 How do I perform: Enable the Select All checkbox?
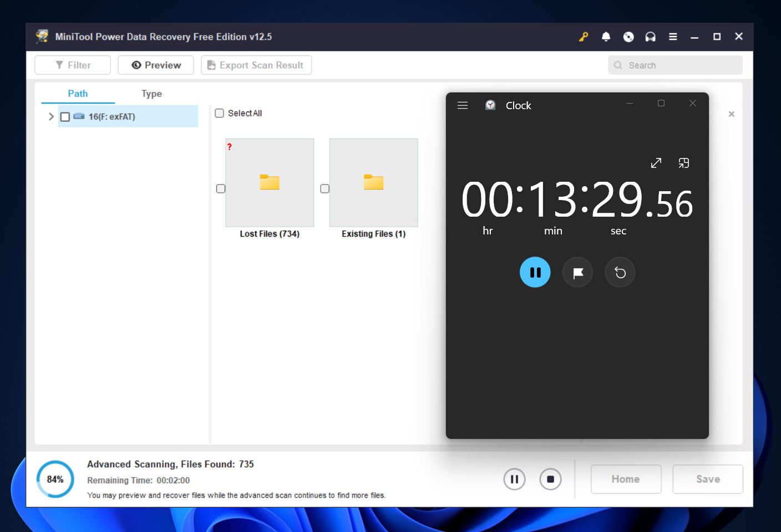(x=220, y=113)
